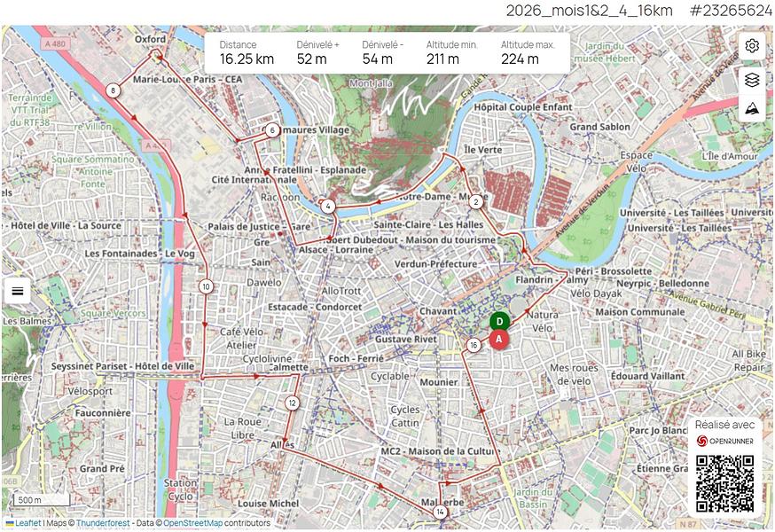Select the kilometer 6 route marker
Screen dimensions: 775x532
click(271, 130)
